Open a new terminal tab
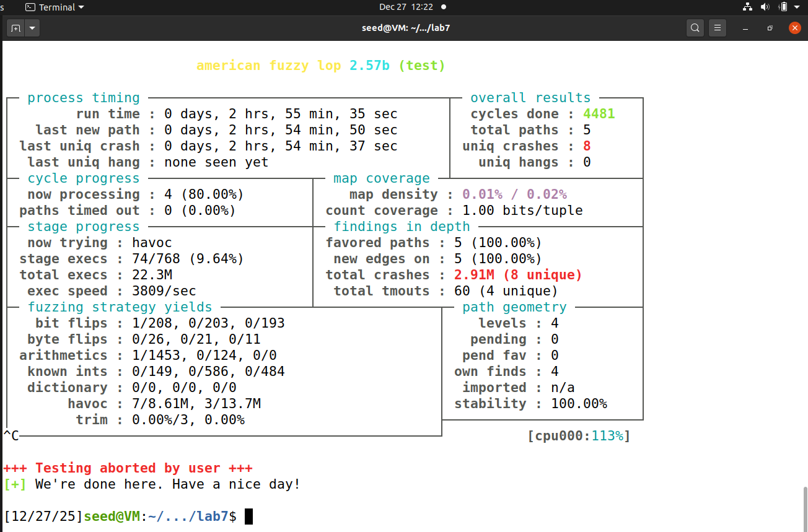808x532 pixels. (15, 28)
